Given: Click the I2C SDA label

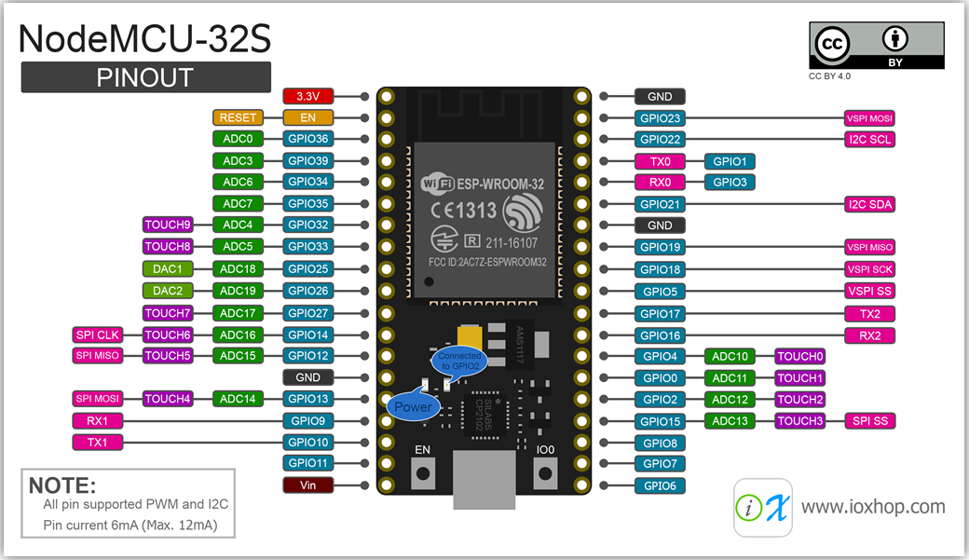Looking at the screenshot, I should [869, 204].
